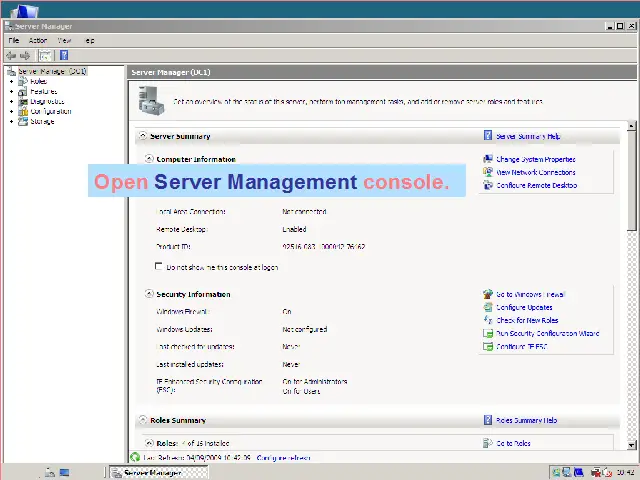
Task: Click the Configure Remote Desktop icon
Action: (x=488, y=185)
